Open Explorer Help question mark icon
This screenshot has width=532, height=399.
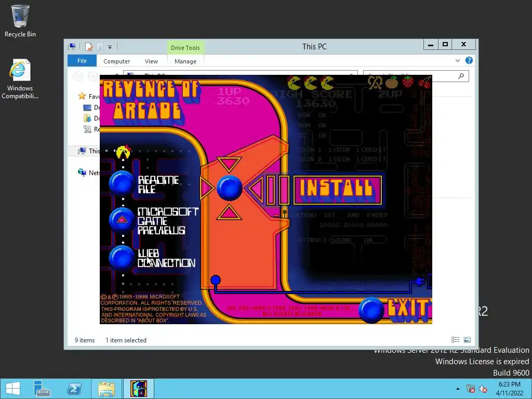(x=469, y=60)
